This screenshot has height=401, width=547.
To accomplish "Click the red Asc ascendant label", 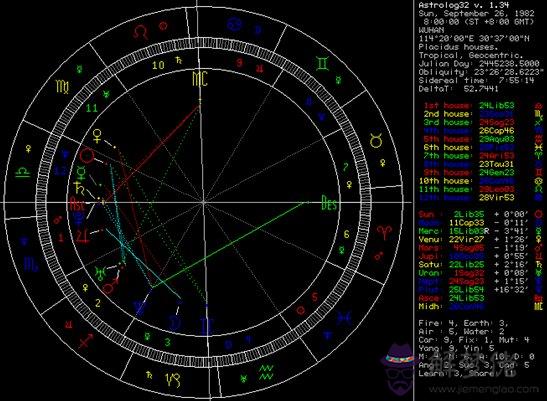I will (x=76, y=203).
